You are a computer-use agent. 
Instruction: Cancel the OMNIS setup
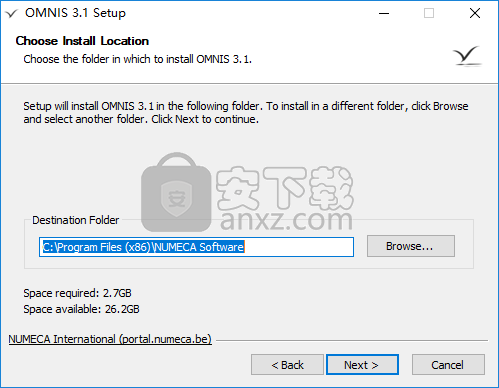pyautogui.click(x=448, y=365)
